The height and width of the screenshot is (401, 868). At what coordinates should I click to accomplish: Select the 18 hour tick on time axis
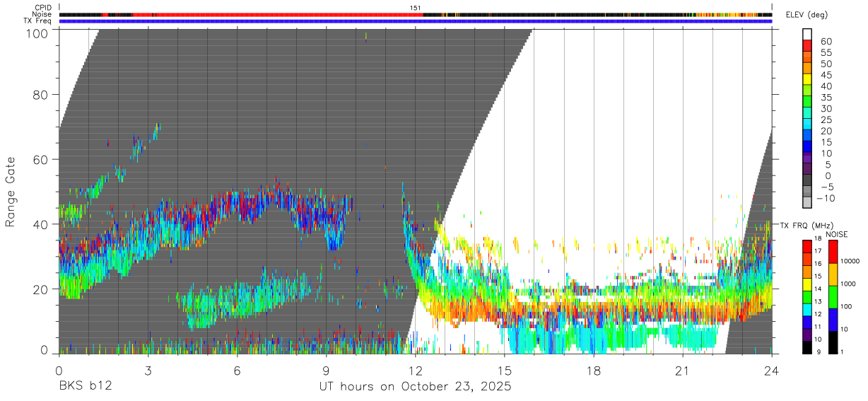594,371
